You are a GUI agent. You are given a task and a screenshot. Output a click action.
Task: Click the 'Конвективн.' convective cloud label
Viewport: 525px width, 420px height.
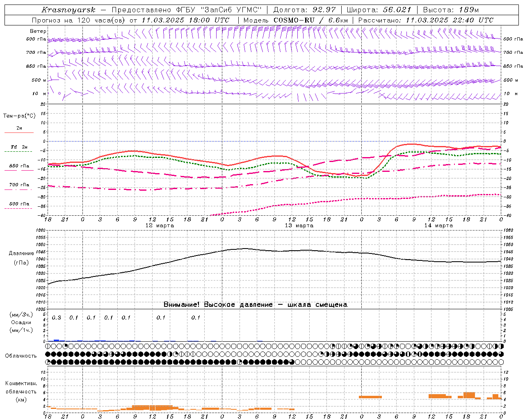pos(21,383)
